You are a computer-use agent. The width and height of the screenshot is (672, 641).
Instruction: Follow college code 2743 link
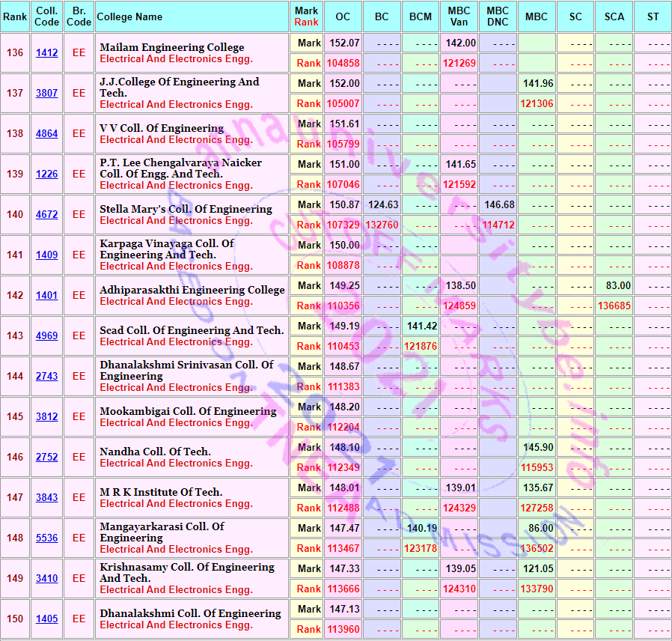(46, 376)
